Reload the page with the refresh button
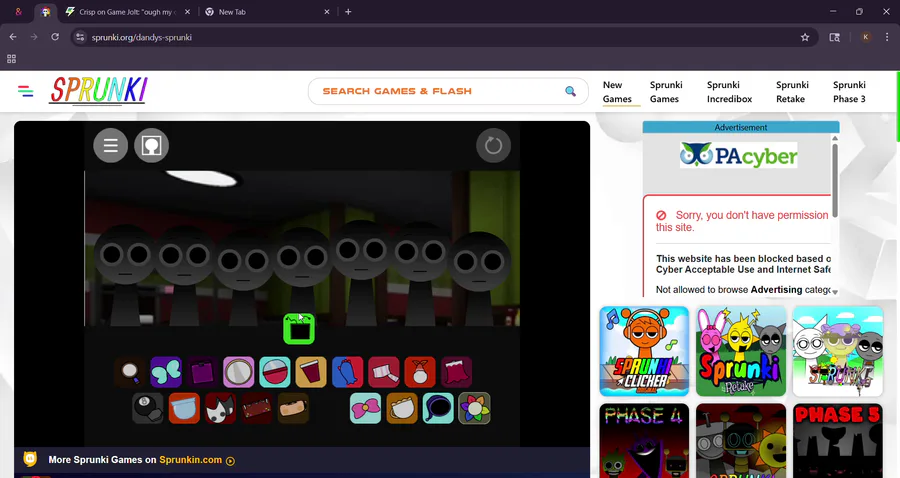This screenshot has width=900, height=478. click(x=55, y=37)
